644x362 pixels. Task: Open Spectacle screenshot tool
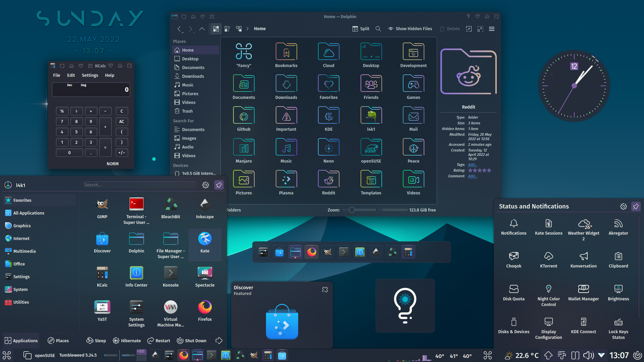coord(205,277)
